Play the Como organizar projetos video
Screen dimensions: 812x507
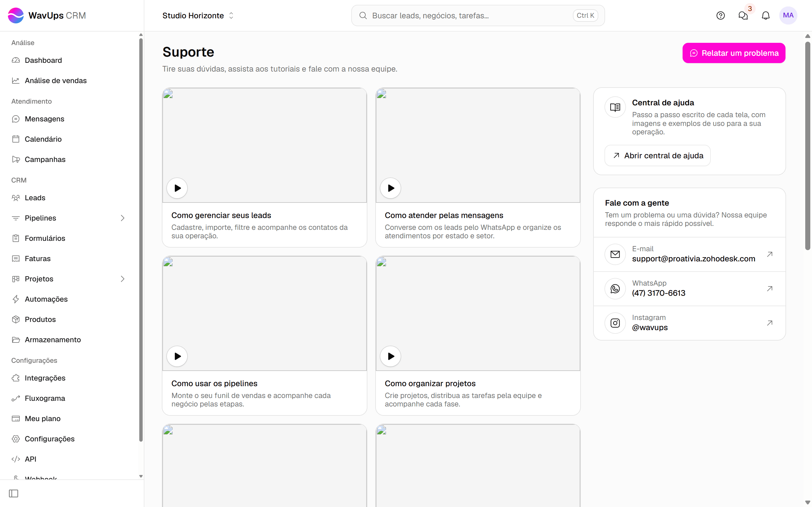click(390, 356)
